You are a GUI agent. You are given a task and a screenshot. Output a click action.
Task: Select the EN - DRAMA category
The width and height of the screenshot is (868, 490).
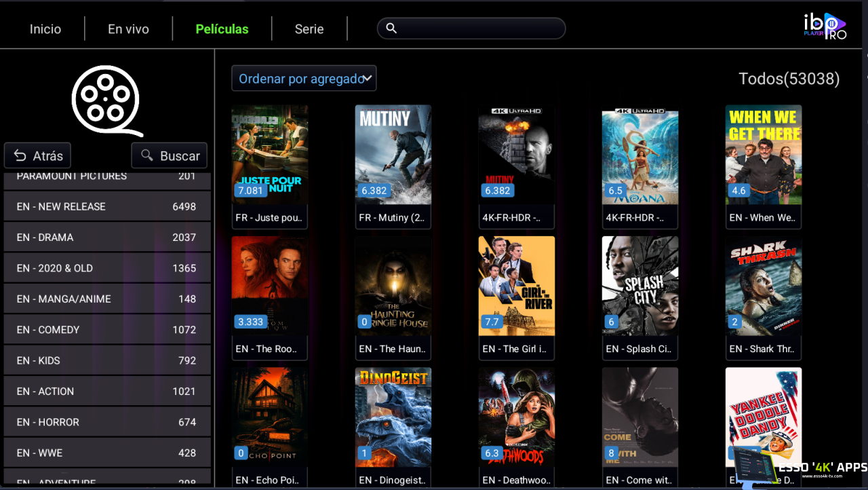point(107,237)
